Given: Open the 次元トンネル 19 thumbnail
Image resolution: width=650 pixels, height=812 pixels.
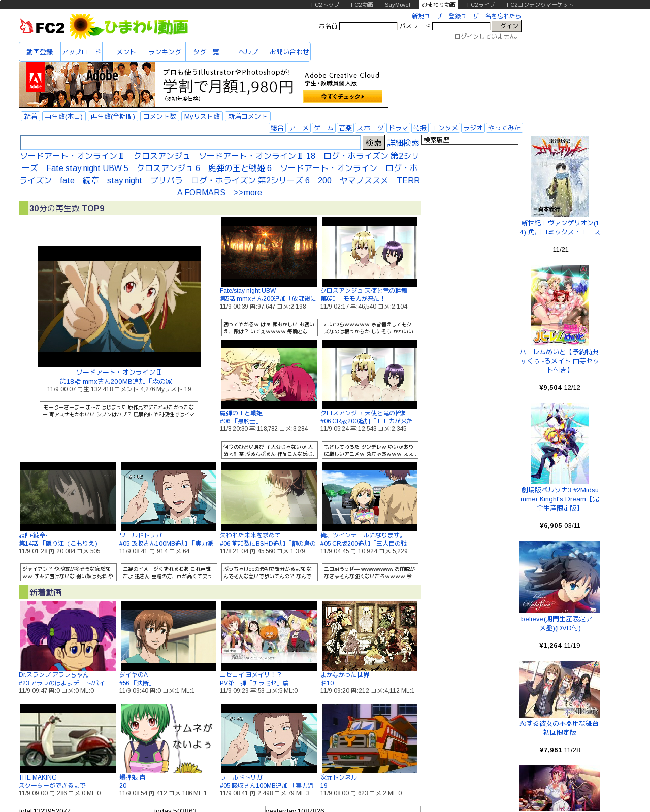Looking at the screenshot, I should (x=370, y=738).
